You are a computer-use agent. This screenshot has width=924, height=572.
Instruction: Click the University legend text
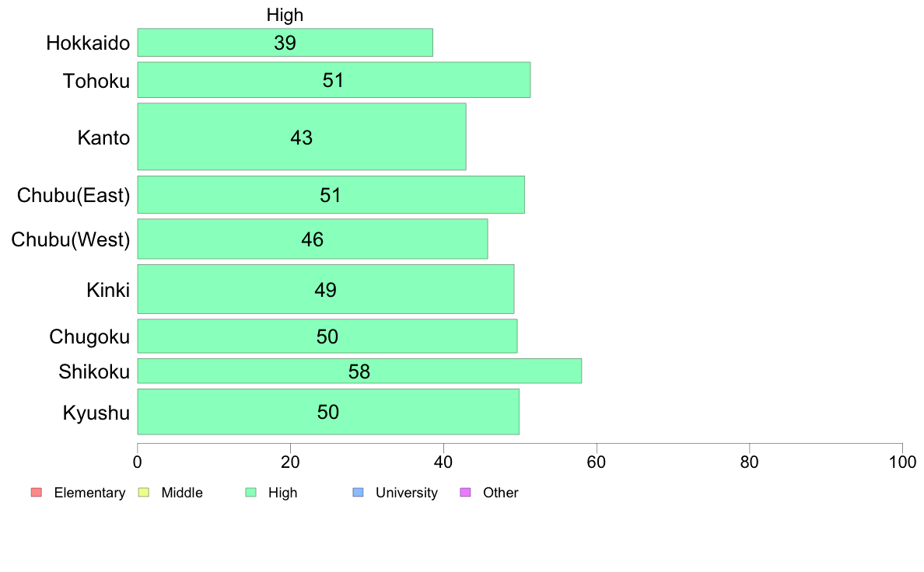tap(407, 493)
